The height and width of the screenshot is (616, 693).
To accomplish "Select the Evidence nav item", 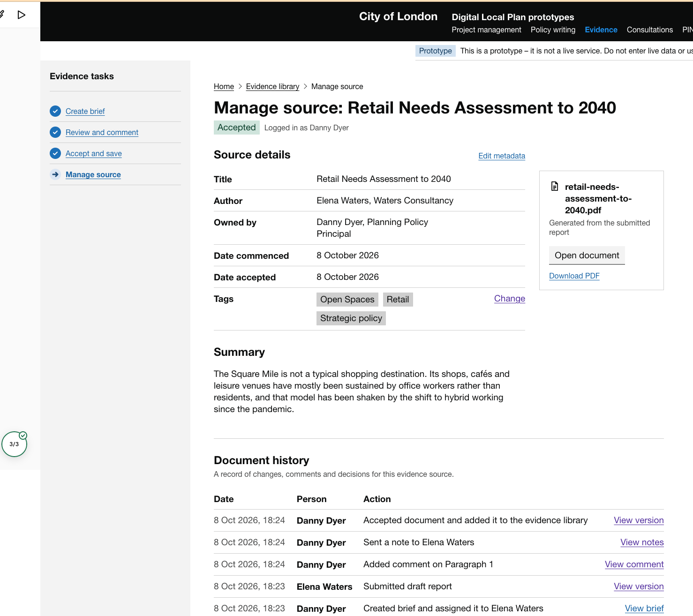I will click(x=601, y=30).
